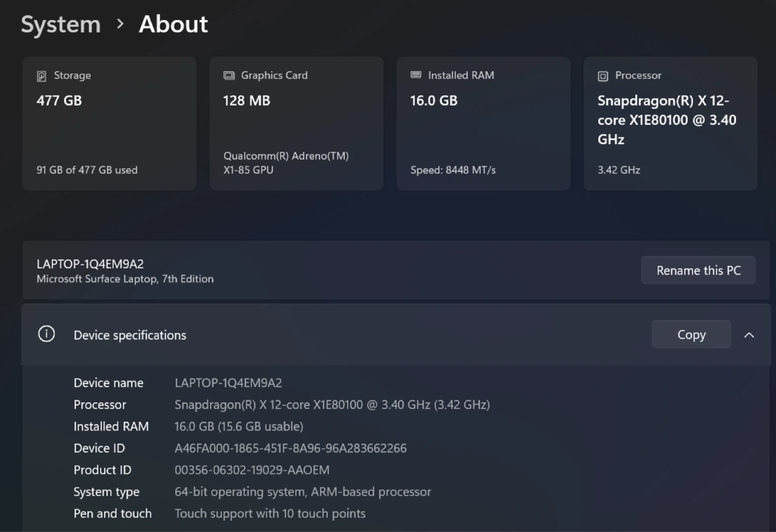Select the Qualcomm Adreno X1-85 GPU text

[x=286, y=163]
